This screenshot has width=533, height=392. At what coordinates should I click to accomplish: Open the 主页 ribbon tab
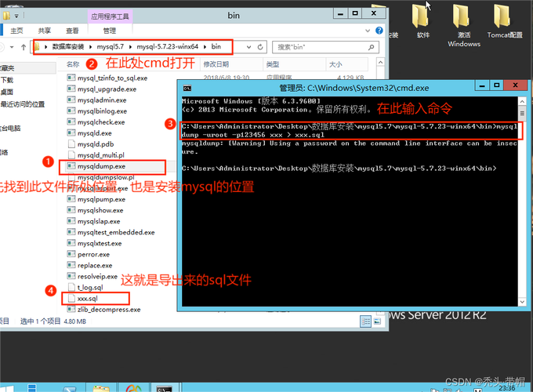[x=16, y=31]
